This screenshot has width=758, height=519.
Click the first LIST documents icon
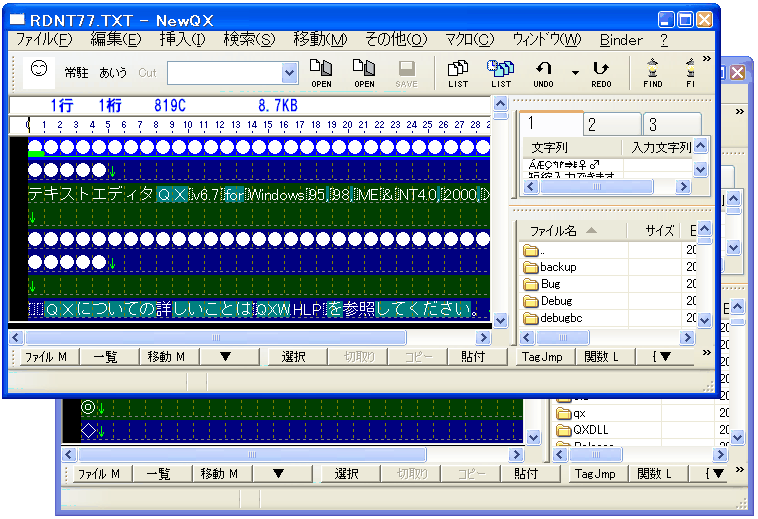(x=458, y=73)
